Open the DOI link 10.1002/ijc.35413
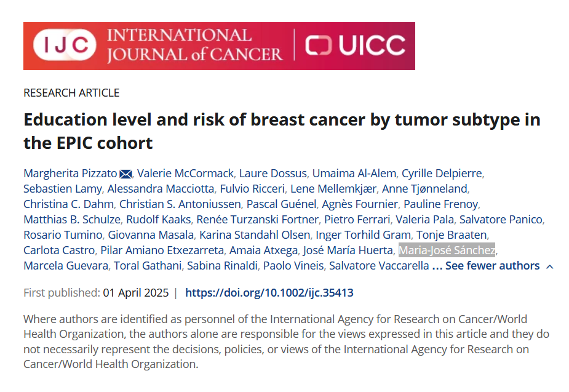Screen dimensions: 569x392 click(269, 293)
